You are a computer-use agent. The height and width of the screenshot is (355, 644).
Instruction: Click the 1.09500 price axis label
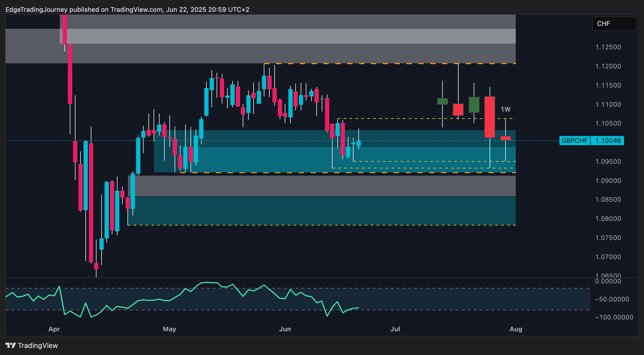point(608,162)
